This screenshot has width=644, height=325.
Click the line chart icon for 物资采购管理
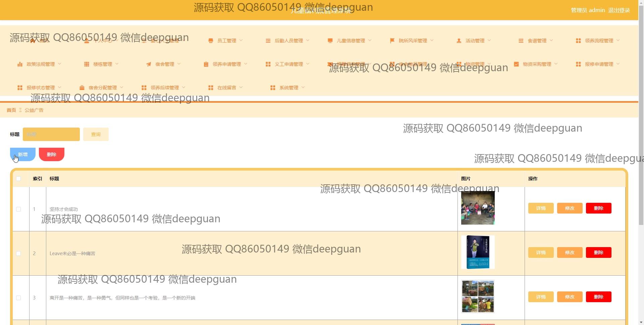click(516, 64)
